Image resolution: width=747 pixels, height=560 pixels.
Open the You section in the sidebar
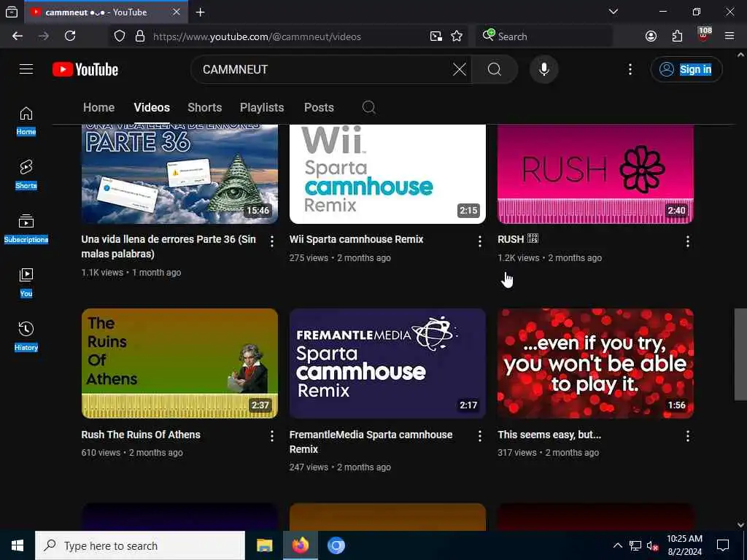coord(26,283)
